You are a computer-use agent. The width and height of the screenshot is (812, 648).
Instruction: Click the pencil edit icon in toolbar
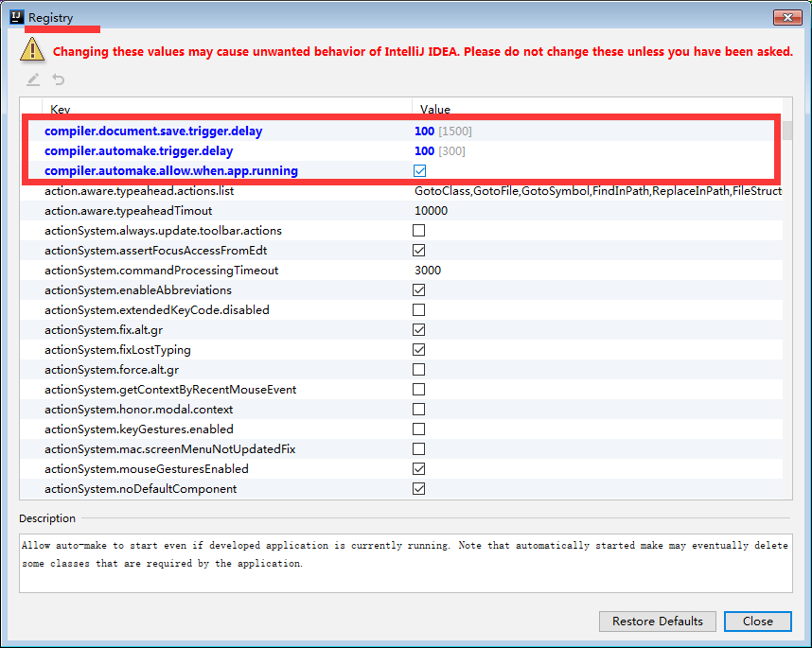(33, 79)
